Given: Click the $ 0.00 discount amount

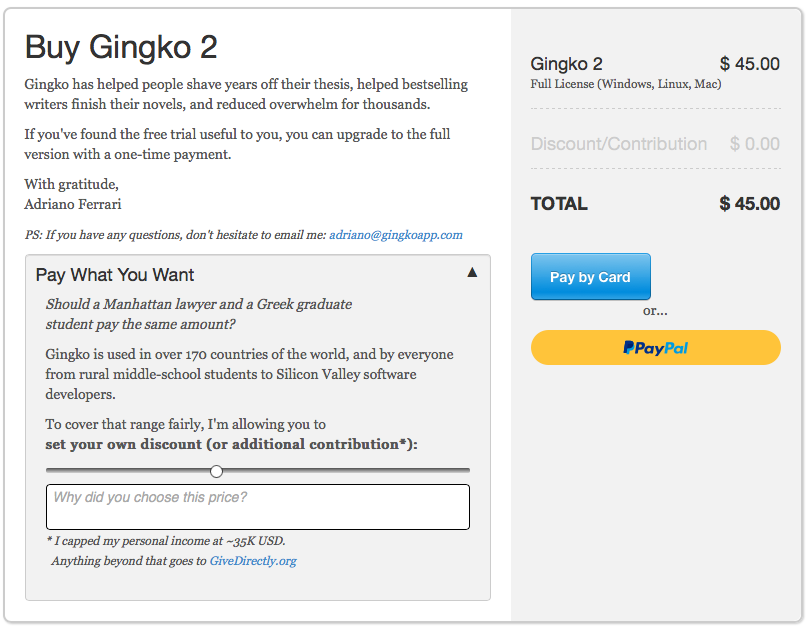Looking at the screenshot, I should 755,144.
